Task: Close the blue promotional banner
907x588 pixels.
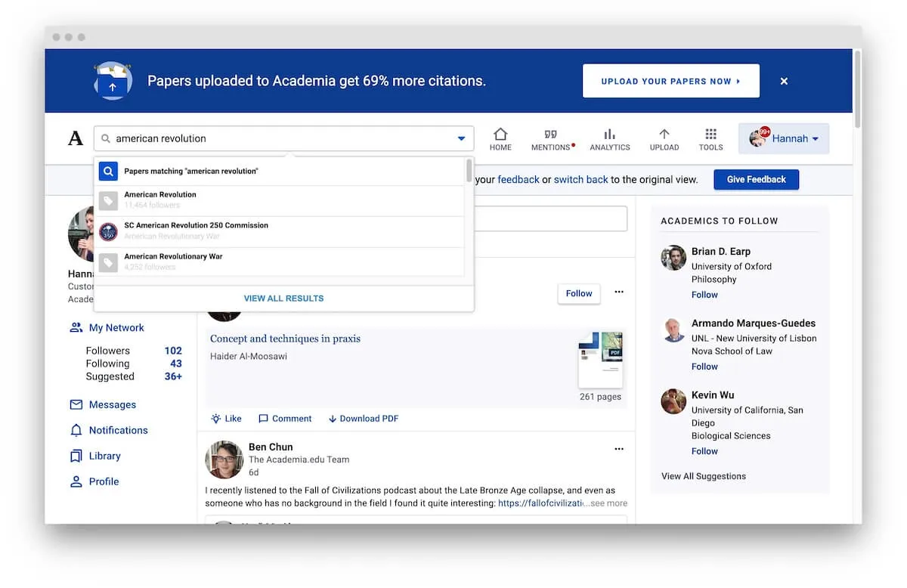Action: pos(784,81)
